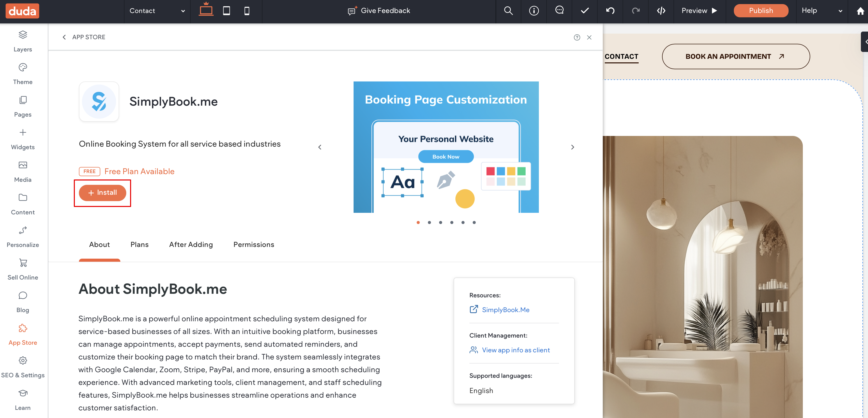Click the search magnifier icon
Image resolution: width=868 pixels, height=418 pixels.
[x=508, y=11]
